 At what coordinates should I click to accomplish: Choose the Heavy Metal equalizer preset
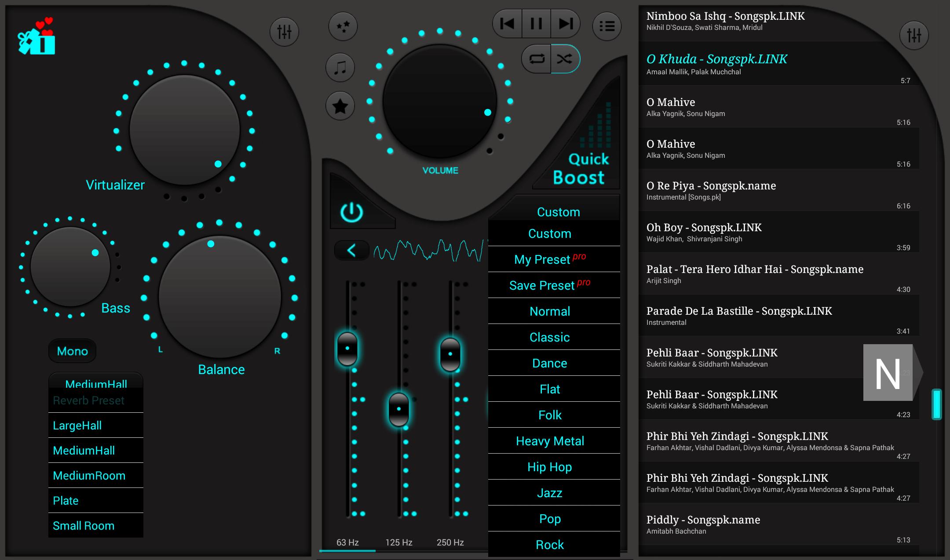click(x=554, y=441)
